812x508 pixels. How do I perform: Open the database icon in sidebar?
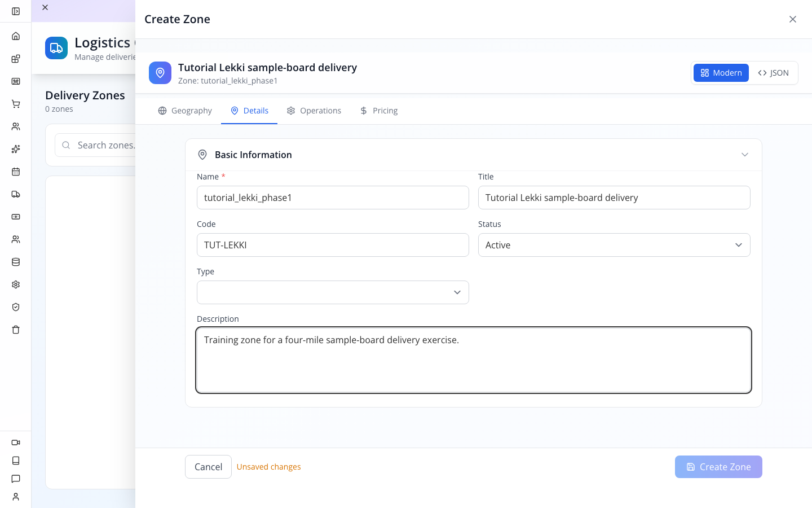tap(16, 262)
